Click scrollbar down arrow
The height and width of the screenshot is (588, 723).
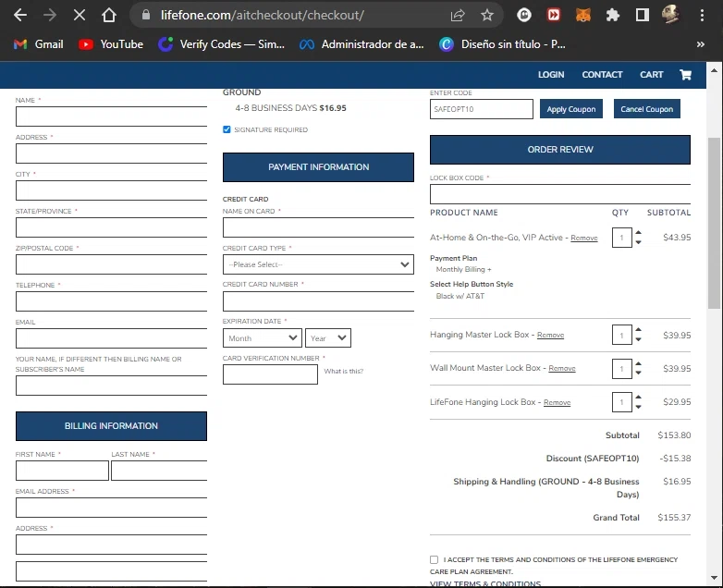point(714,578)
